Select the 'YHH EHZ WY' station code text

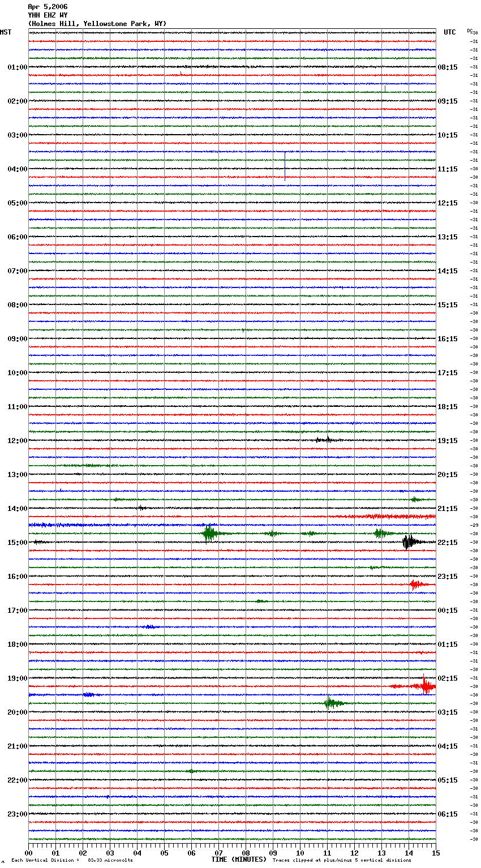[x=48, y=15]
